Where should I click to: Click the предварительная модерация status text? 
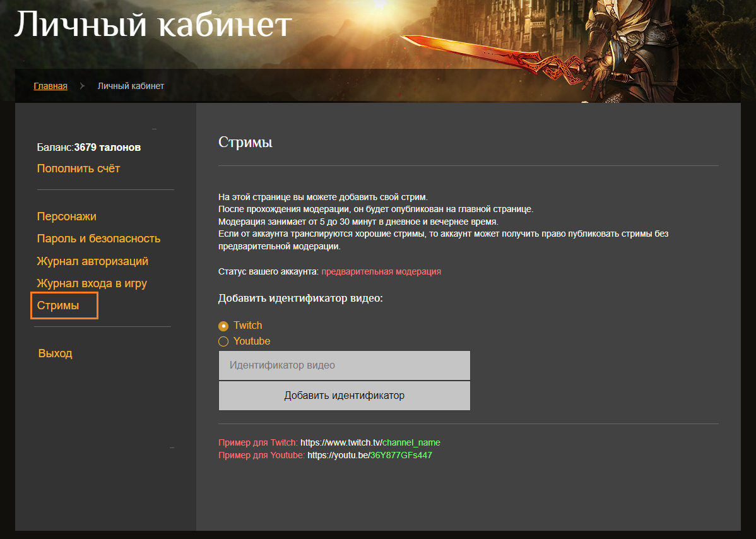click(x=381, y=271)
